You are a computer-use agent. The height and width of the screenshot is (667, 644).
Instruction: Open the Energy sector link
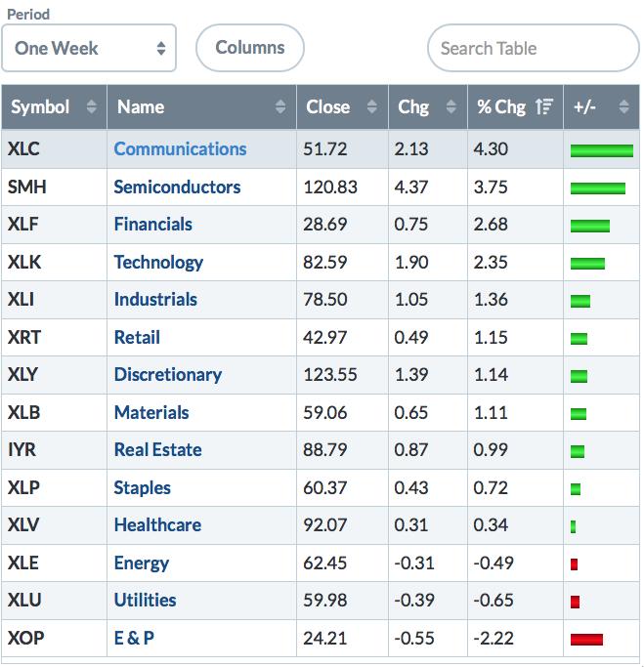(142, 563)
